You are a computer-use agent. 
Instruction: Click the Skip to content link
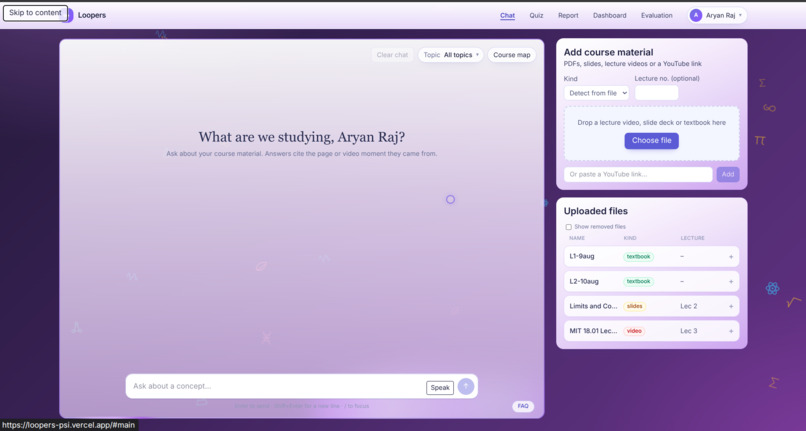click(x=35, y=13)
